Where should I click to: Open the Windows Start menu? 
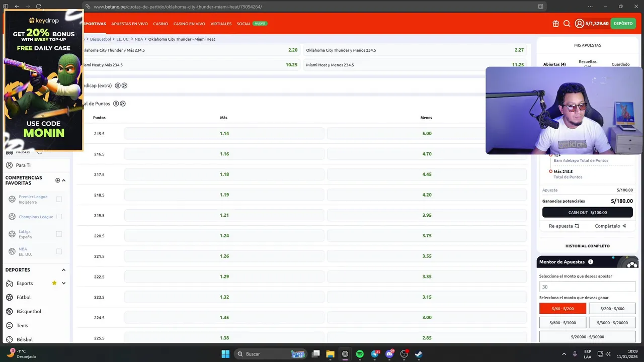pyautogui.click(x=225, y=354)
